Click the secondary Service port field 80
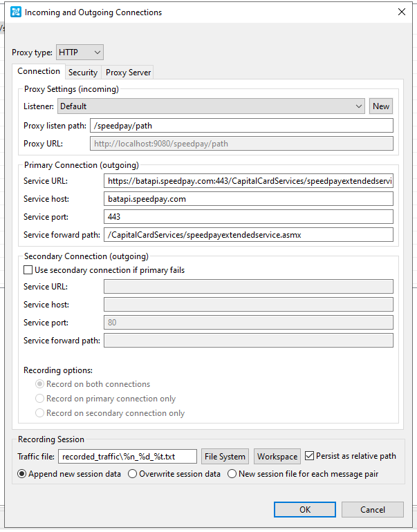Screen dimensions: 417x532 click(x=248, y=323)
